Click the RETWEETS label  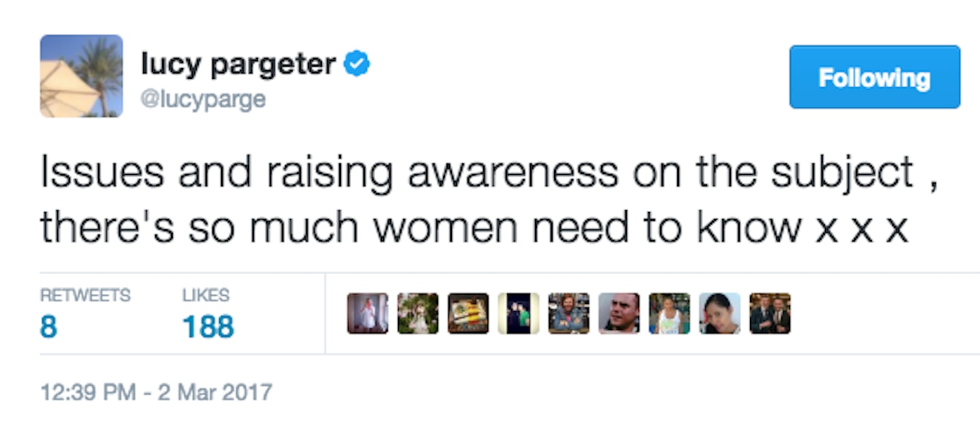point(85,295)
